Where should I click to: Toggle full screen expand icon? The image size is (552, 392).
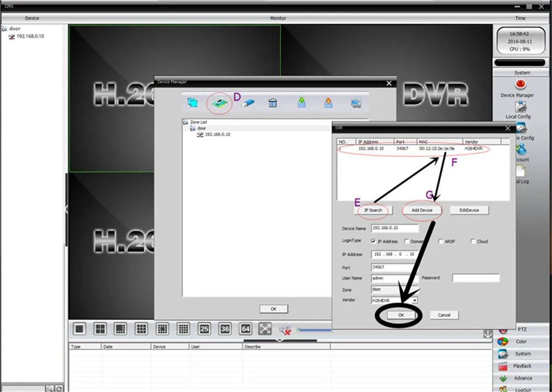coord(265,329)
